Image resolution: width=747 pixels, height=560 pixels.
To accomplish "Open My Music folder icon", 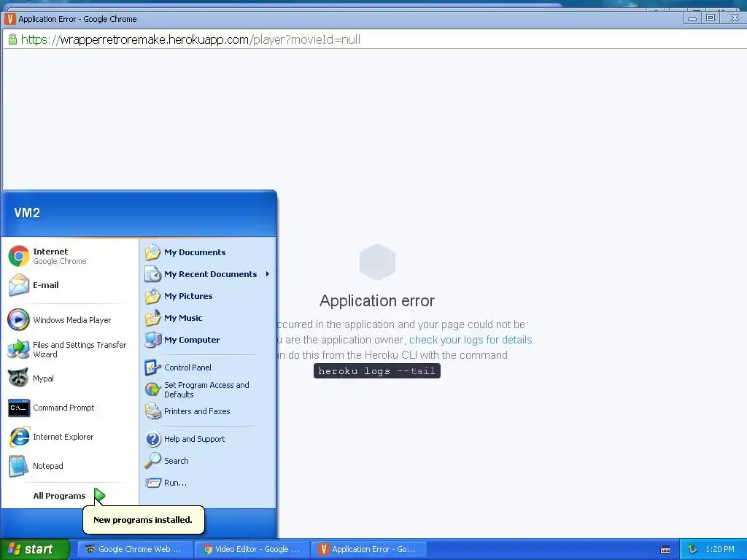I will click(x=153, y=318).
